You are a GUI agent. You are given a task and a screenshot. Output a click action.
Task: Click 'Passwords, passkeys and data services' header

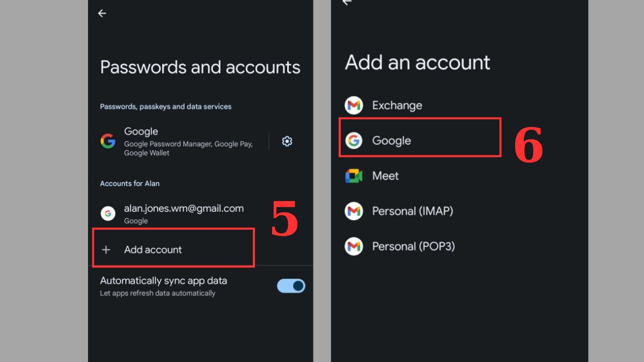pos(166,107)
